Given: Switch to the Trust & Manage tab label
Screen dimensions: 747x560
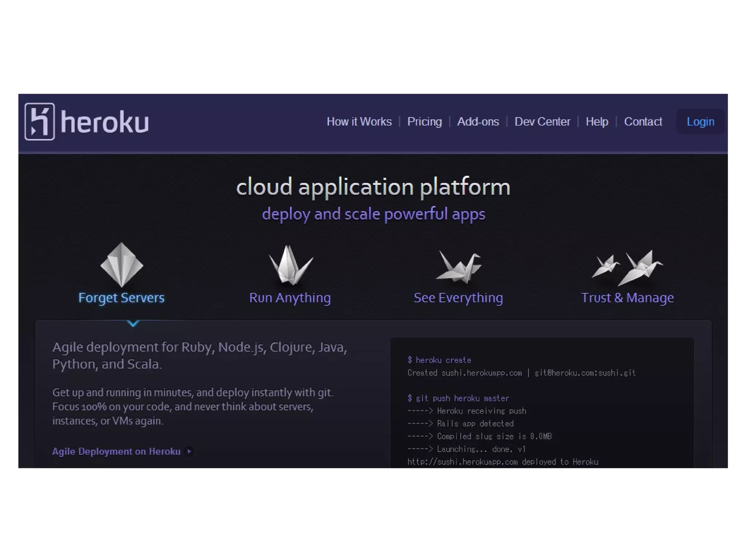Looking at the screenshot, I should coord(627,298).
